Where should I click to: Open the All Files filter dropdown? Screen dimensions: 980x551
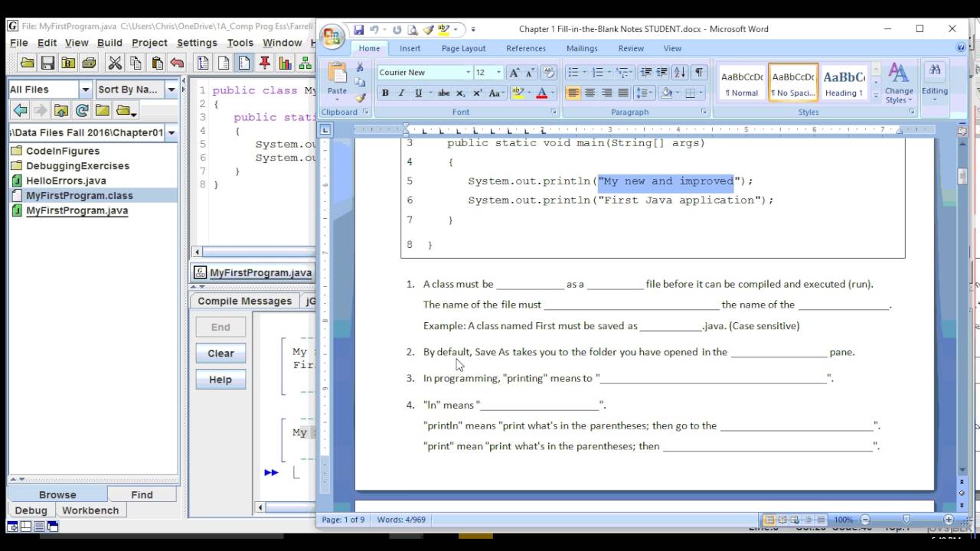tap(86, 90)
